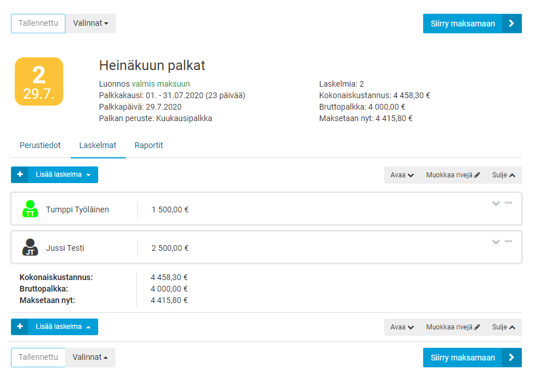Click header Kokonaiskustannus: 4 458,30 € text

tap(374, 95)
